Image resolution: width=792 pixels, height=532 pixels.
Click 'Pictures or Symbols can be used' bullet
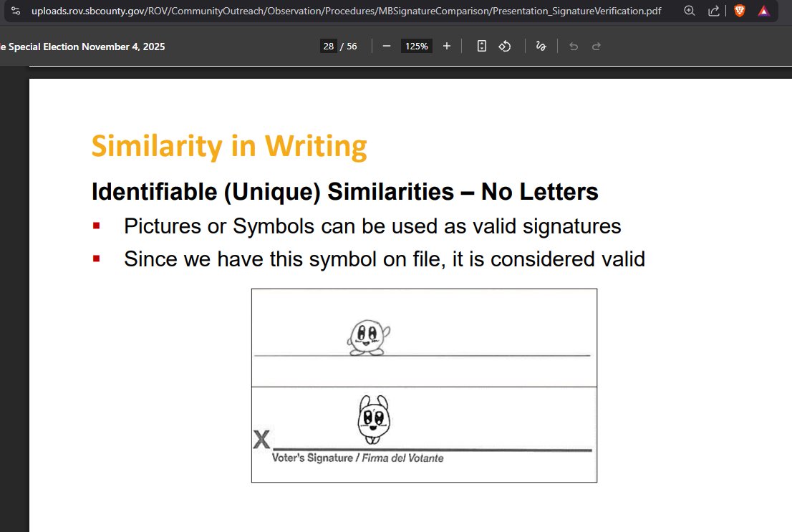372,226
